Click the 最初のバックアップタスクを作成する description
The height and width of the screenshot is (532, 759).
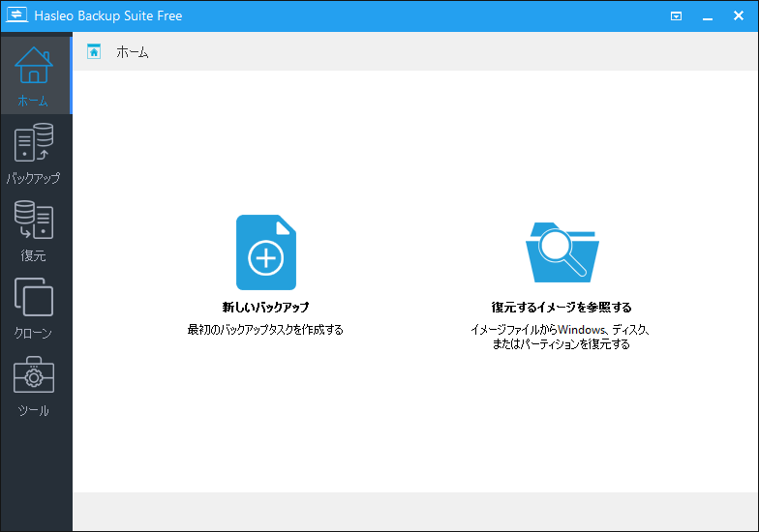coord(265,329)
